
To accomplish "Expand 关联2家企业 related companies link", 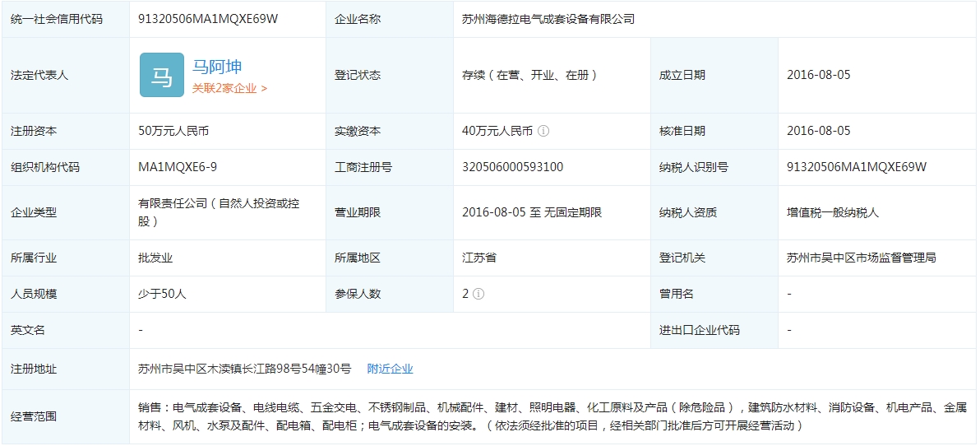I will pos(229,88).
